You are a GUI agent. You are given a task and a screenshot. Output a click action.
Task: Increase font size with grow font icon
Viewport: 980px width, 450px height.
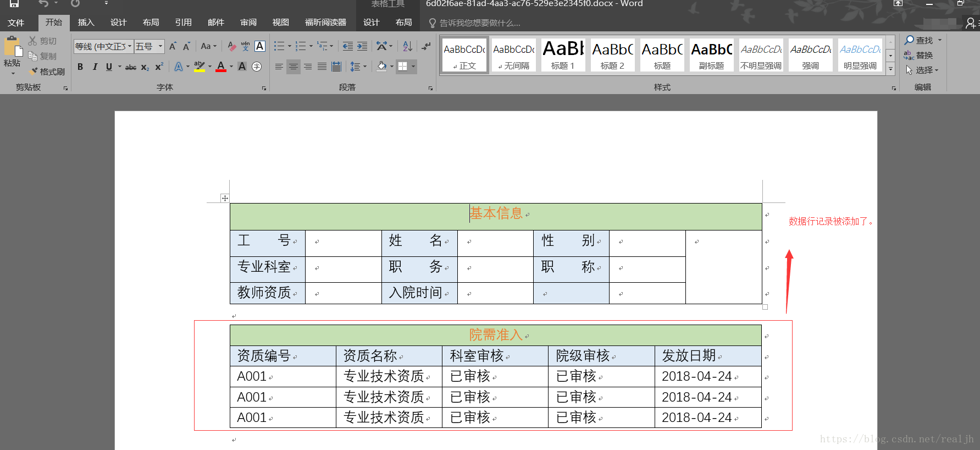(x=173, y=46)
